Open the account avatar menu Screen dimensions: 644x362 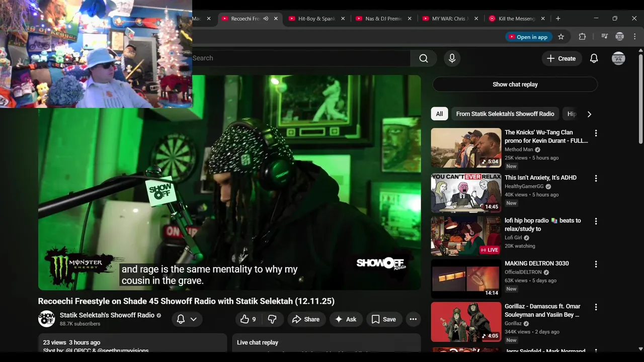coord(618,58)
